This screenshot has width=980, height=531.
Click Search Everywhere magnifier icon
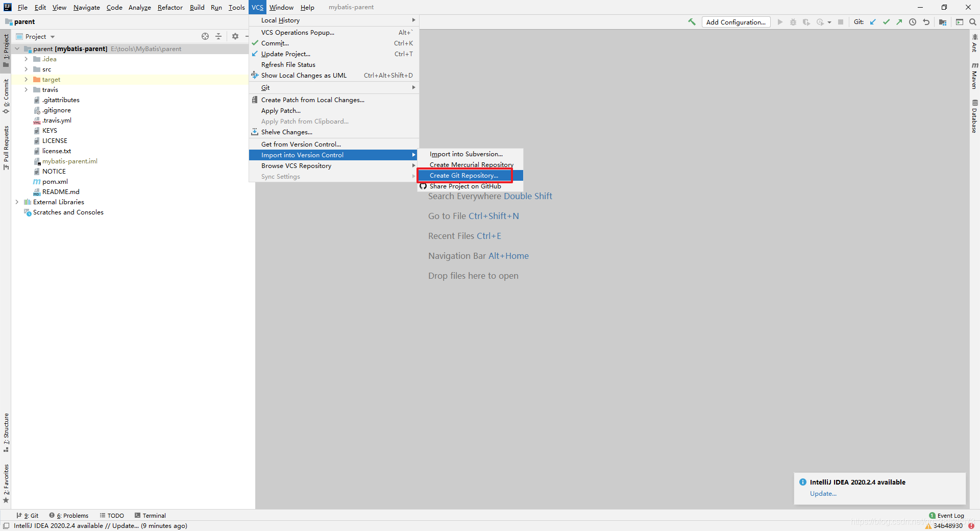(x=973, y=22)
